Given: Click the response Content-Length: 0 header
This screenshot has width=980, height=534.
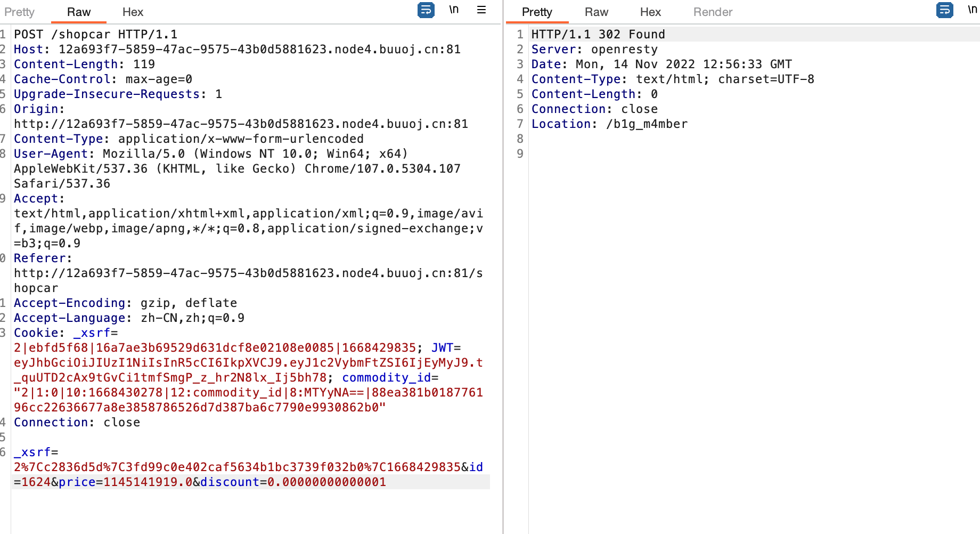Looking at the screenshot, I should pyautogui.click(x=594, y=94).
